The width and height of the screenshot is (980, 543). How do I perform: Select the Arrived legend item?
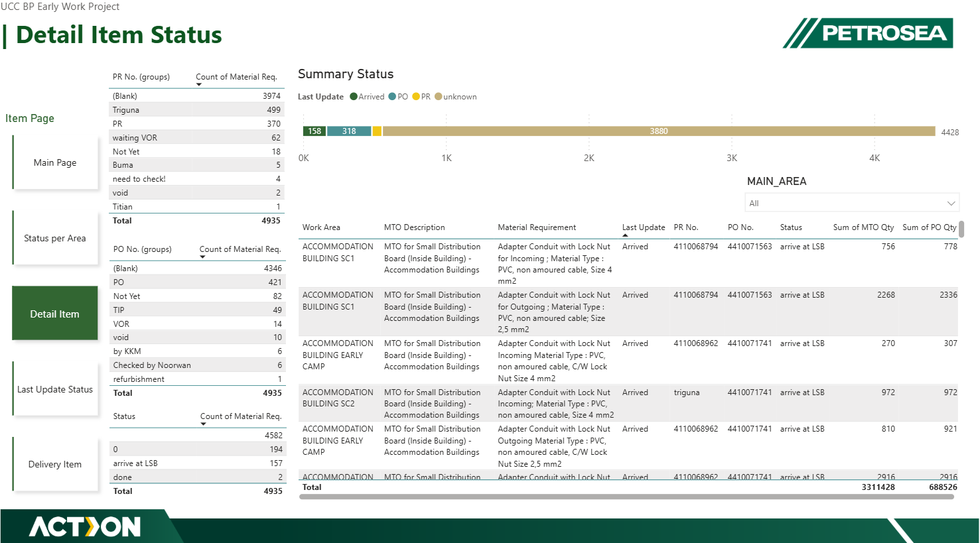click(367, 97)
